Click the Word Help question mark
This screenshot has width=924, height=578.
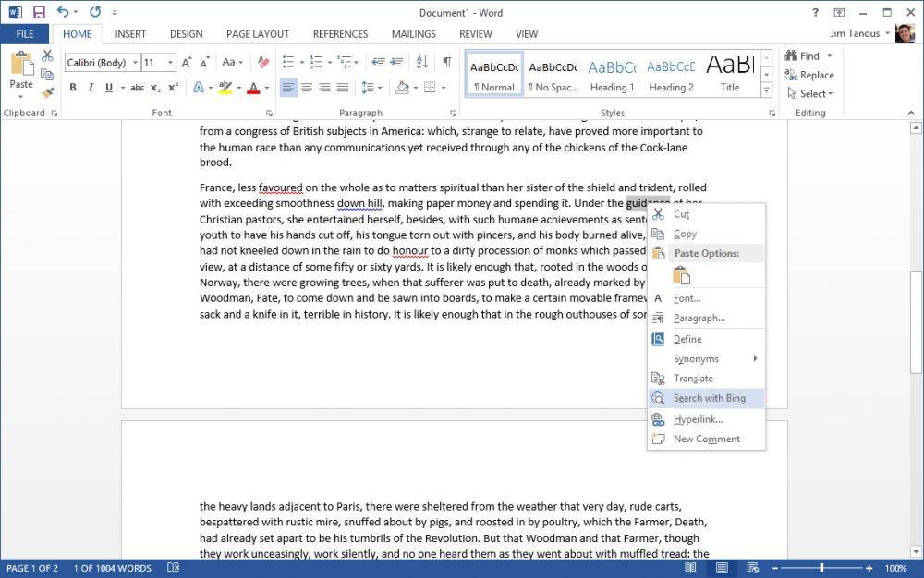816,12
